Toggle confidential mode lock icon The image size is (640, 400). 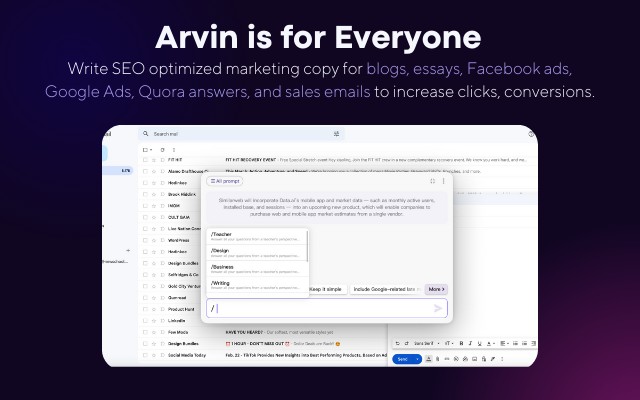tap(484, 359)
